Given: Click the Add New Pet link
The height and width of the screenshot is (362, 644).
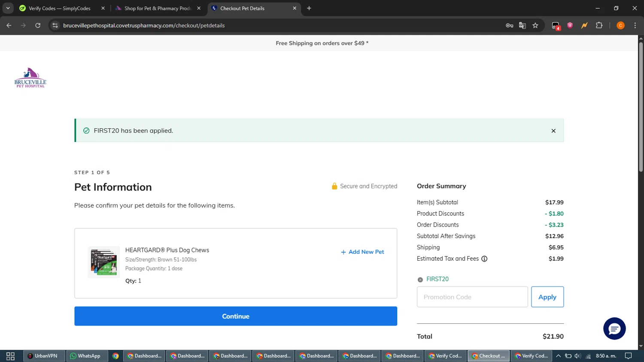Looking at the screenshot, I should [x=362, y=252].
